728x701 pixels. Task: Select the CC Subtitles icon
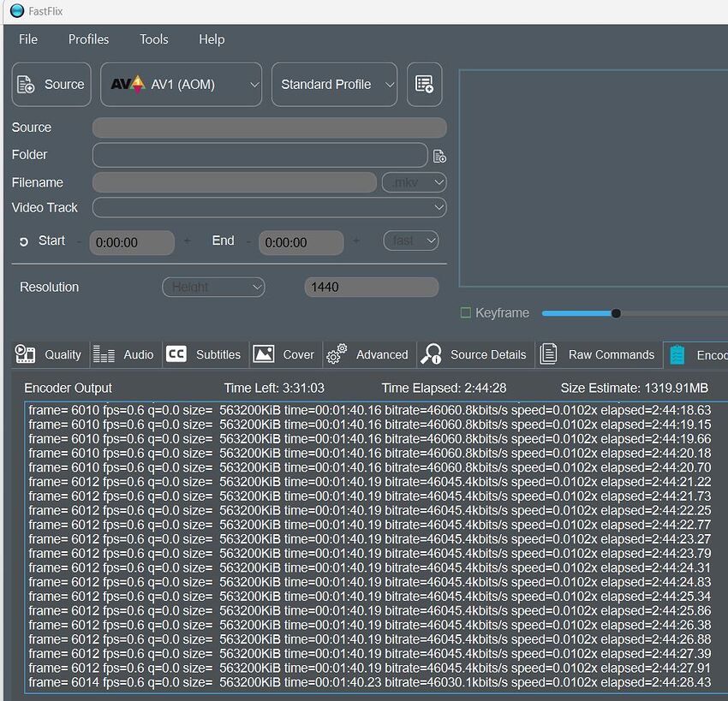point(176,353)
